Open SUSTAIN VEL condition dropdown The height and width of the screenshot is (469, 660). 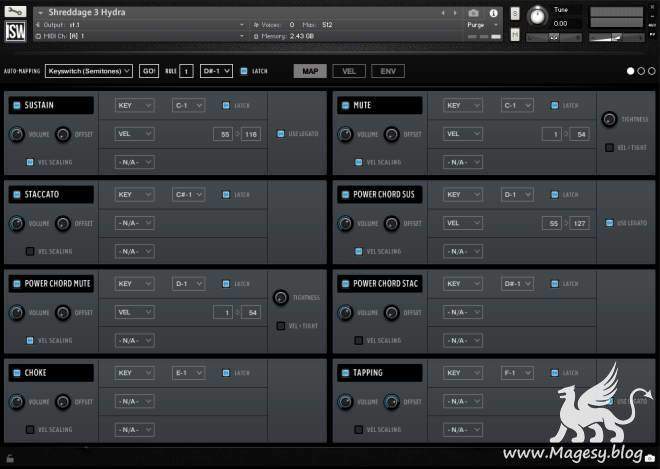(x=134, y=134)
